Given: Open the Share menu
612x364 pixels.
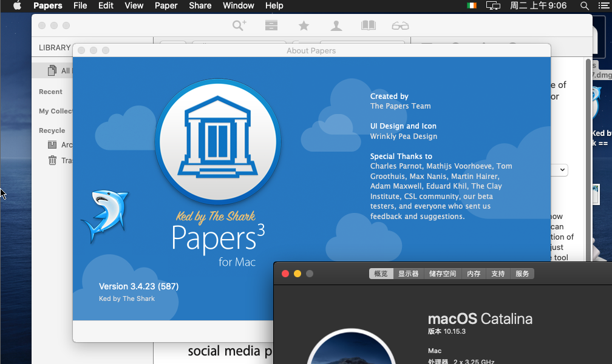Looking at the screenshot, I should (x=200, y=6).
